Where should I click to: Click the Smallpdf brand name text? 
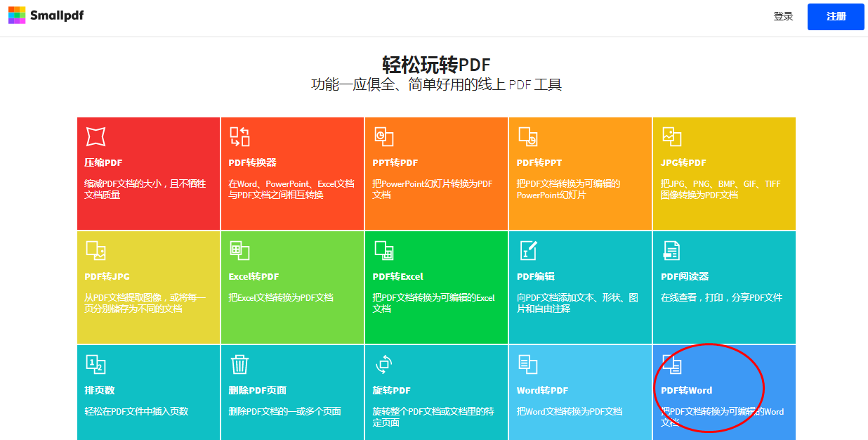tap(57, 15)
